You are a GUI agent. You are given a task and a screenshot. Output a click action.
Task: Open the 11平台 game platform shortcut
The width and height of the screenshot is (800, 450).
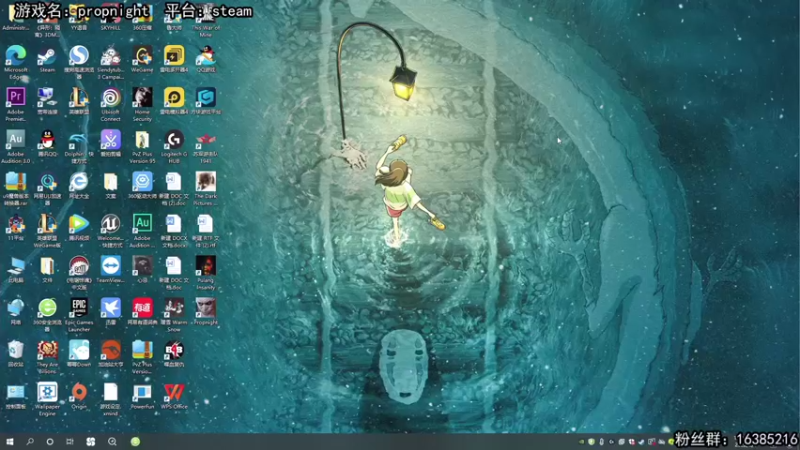click(16, 224)
